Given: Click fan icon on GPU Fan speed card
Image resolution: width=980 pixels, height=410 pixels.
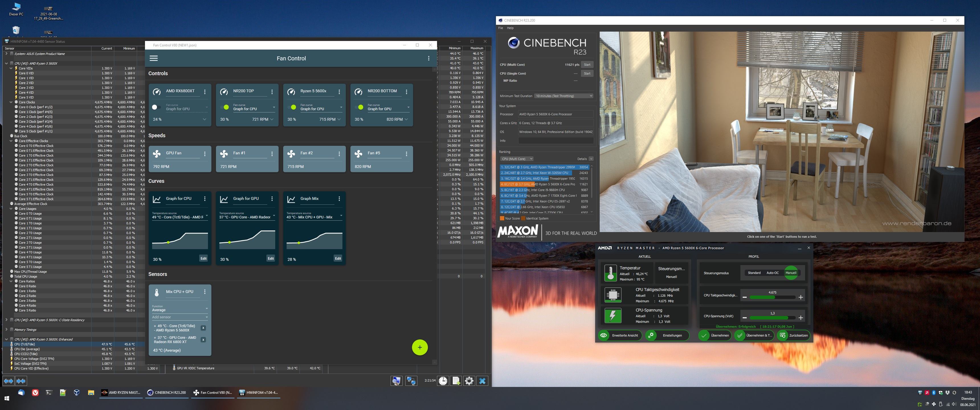Looking at the screenshot, I should [x=156, y=154].
